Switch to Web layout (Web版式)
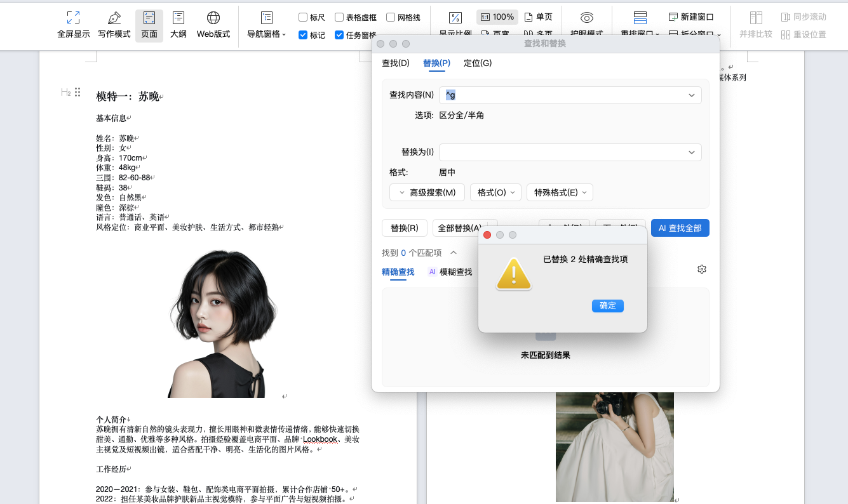This screenshot has height=504, width=848. tap(213, 25)
